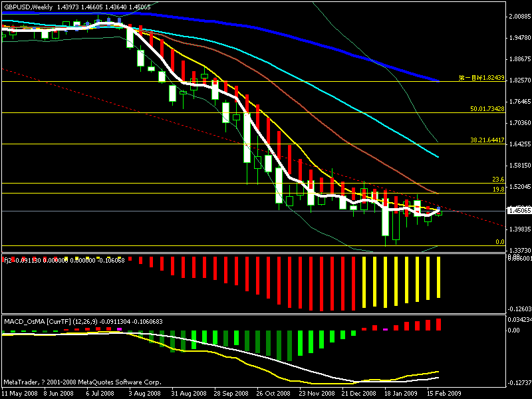Click the 2.00885 value on price axis

click(520, 16)
